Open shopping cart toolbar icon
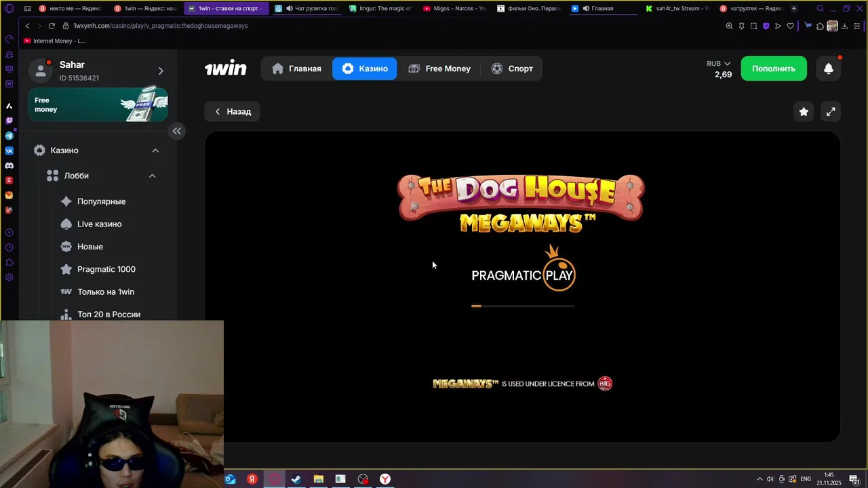Viewport: 868px width, 488px height. (808, 26)
